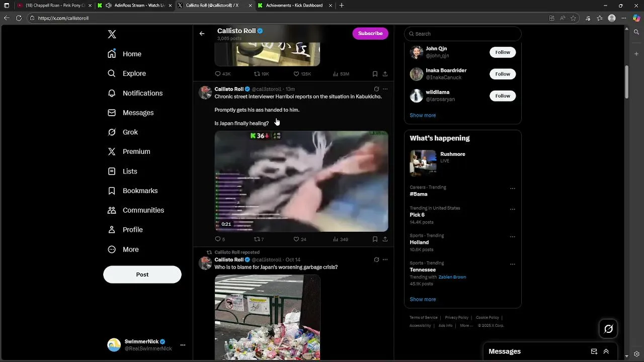Bookmark the post with 53M views
Image resolution: width=644 pixels, height=362 pixels.
(x=375, y=74)
